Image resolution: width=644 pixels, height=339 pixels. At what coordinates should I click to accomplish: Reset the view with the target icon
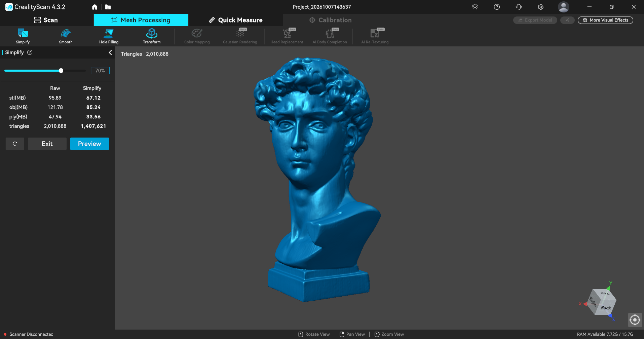coord(635,320)
